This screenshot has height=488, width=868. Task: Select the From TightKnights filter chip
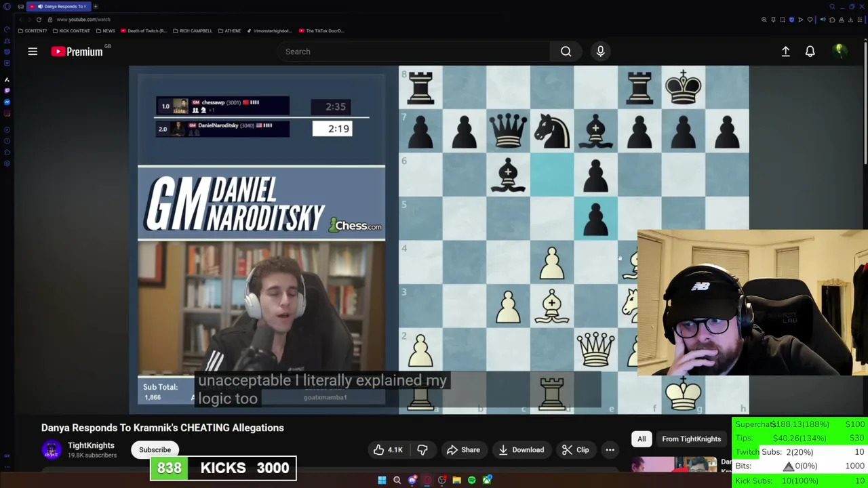[691, 439]
